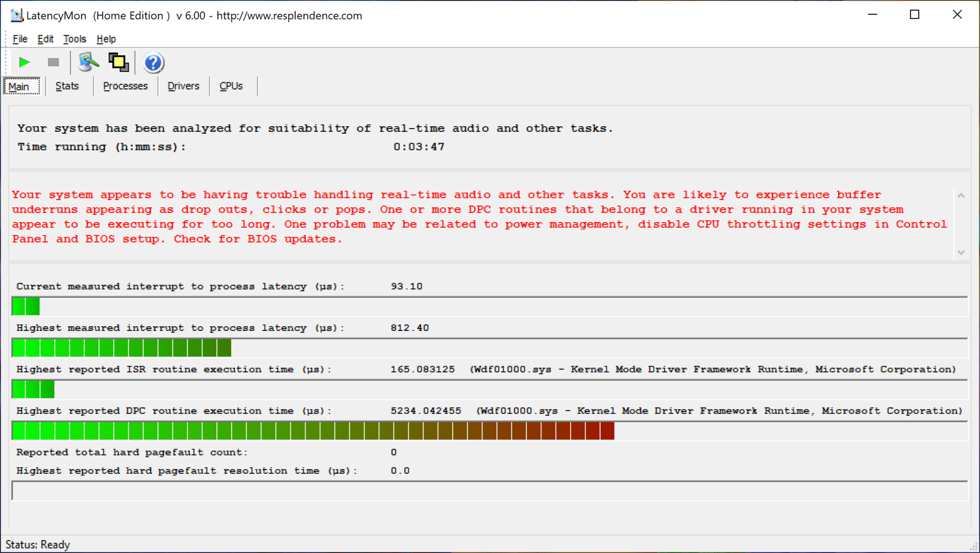Click the gray stop monitoring icon

coord(53,62)
